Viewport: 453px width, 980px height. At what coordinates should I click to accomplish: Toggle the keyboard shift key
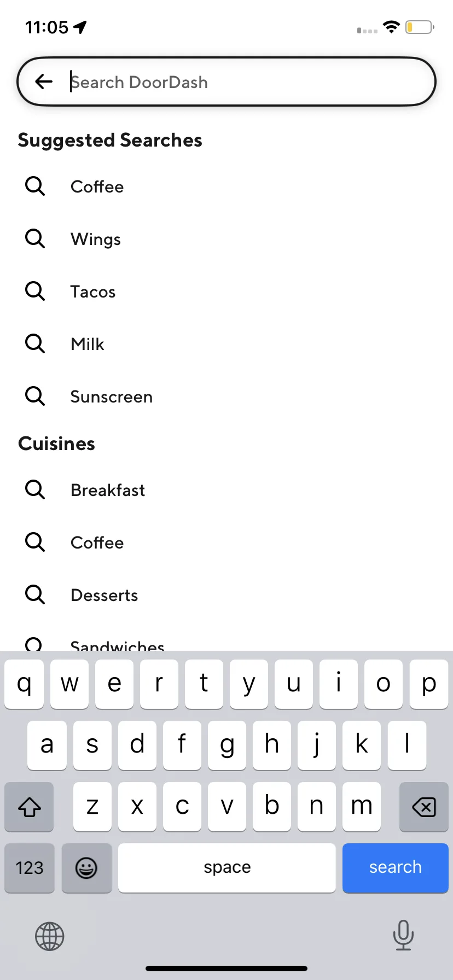30,807
